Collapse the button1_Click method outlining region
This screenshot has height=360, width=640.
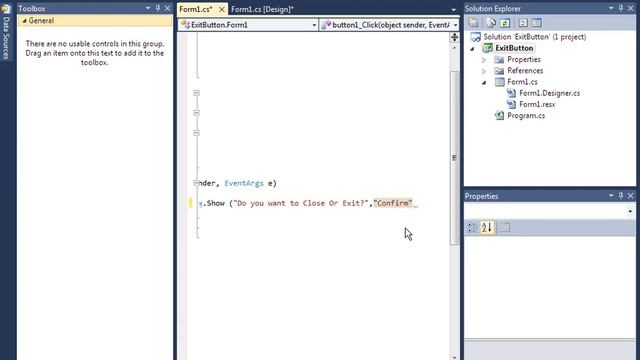point(196,183)
